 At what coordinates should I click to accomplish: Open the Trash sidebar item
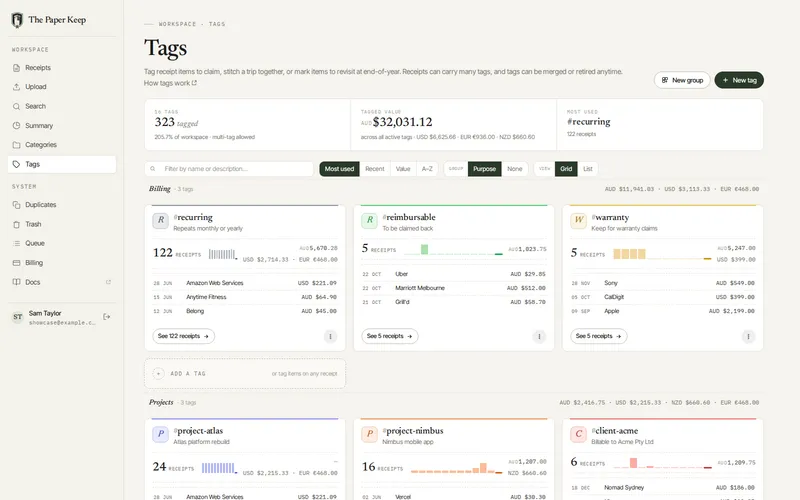coord(62,224)
